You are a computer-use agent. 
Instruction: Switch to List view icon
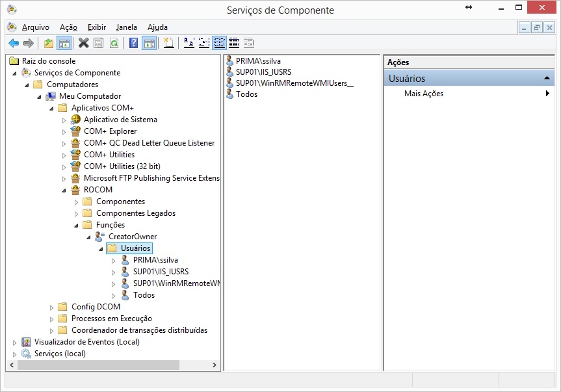[x=219, y=43]
